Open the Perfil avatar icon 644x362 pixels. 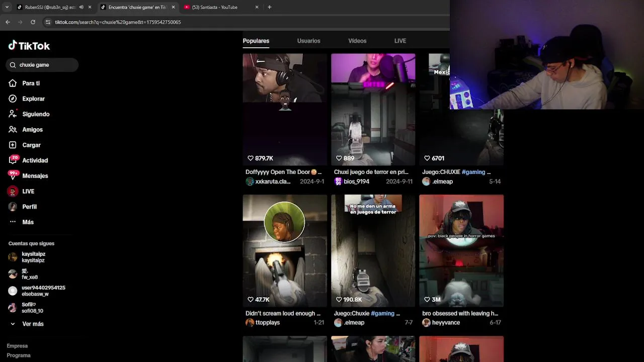tap(13, 207)
